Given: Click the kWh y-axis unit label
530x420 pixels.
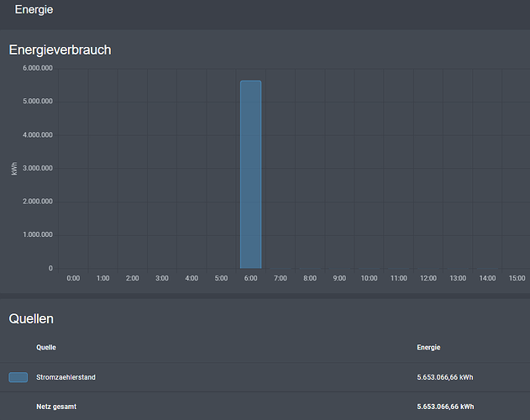Looking at the screenshot, I should click(x=14, y=169).
